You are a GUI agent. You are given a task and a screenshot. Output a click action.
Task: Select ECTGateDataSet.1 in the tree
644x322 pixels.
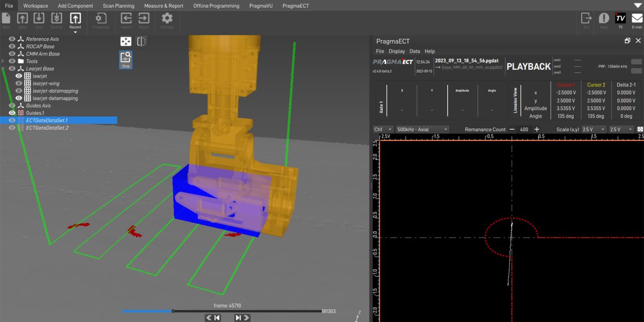[59, 120]
